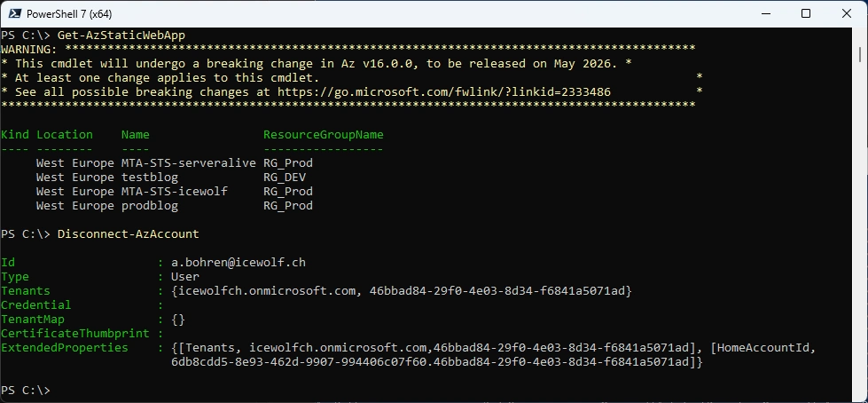
Task: Click the prodblog app name
Action: point(150,206)
